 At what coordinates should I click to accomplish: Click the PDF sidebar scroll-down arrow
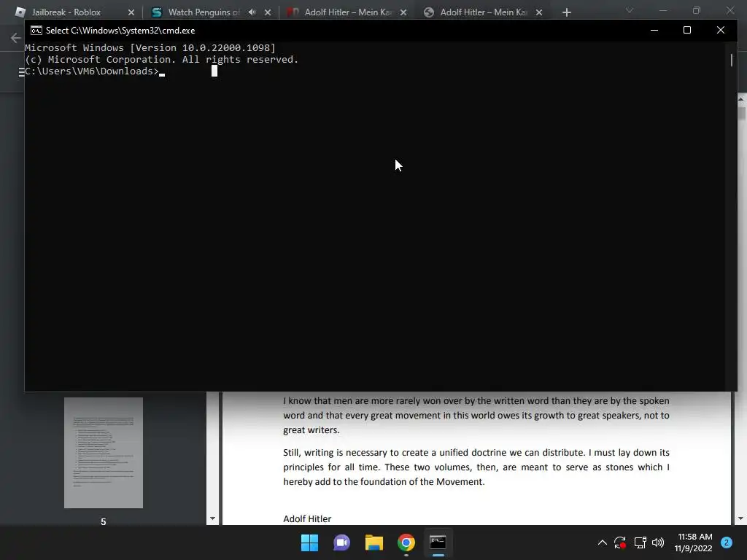tap(212, 518)
